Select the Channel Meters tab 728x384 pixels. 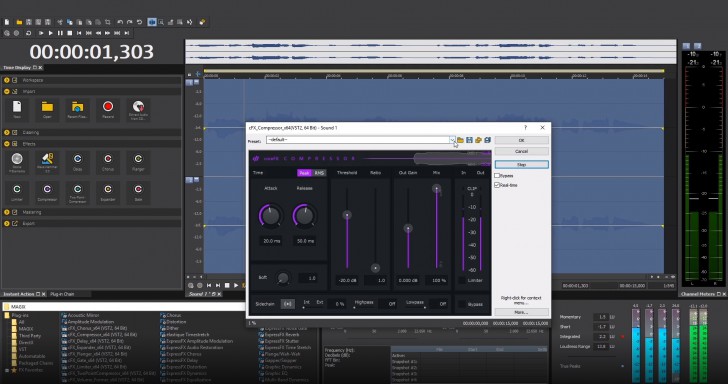pyautogui.click(x=698, y=294)
